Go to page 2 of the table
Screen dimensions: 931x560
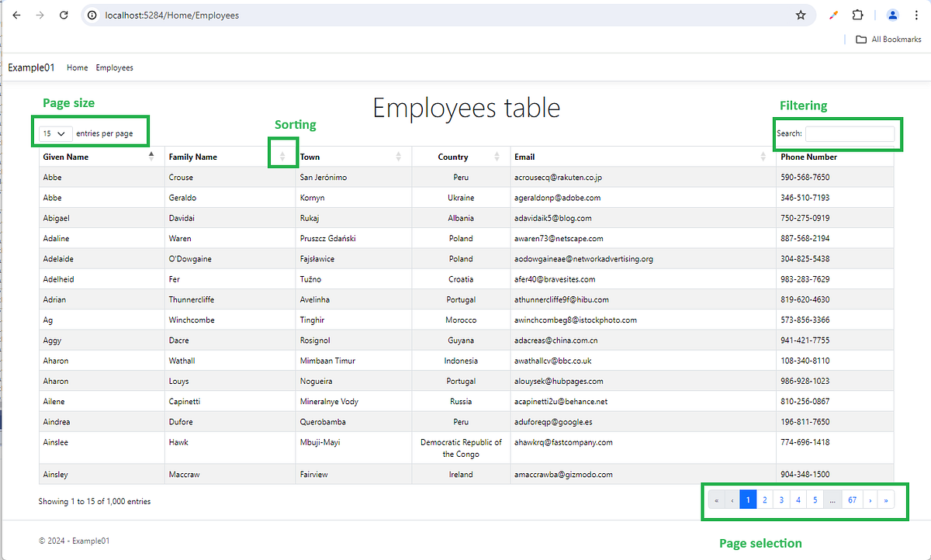(765, 500)
